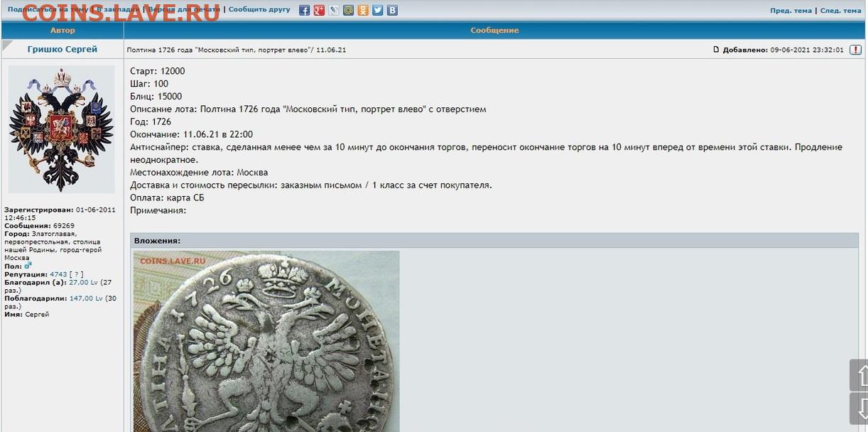Jump up using the arrow button
The width and height of the screenshot is (868, 432).
(859, 375)
